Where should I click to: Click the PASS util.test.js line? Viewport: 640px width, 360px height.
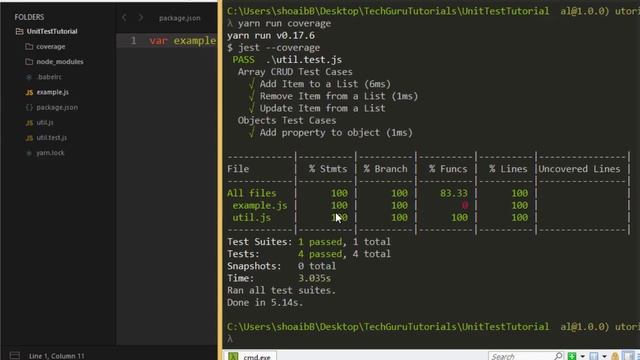(287, 60)
